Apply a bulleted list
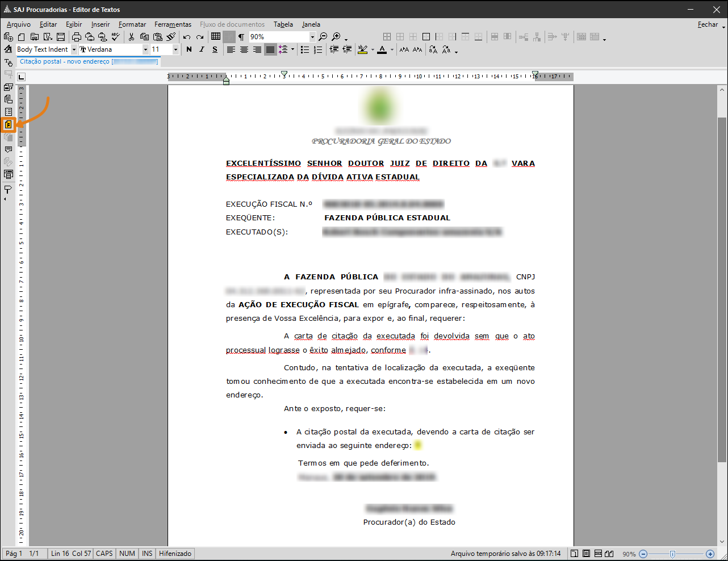Screen dimensions: 728x561 pos(305,49)
